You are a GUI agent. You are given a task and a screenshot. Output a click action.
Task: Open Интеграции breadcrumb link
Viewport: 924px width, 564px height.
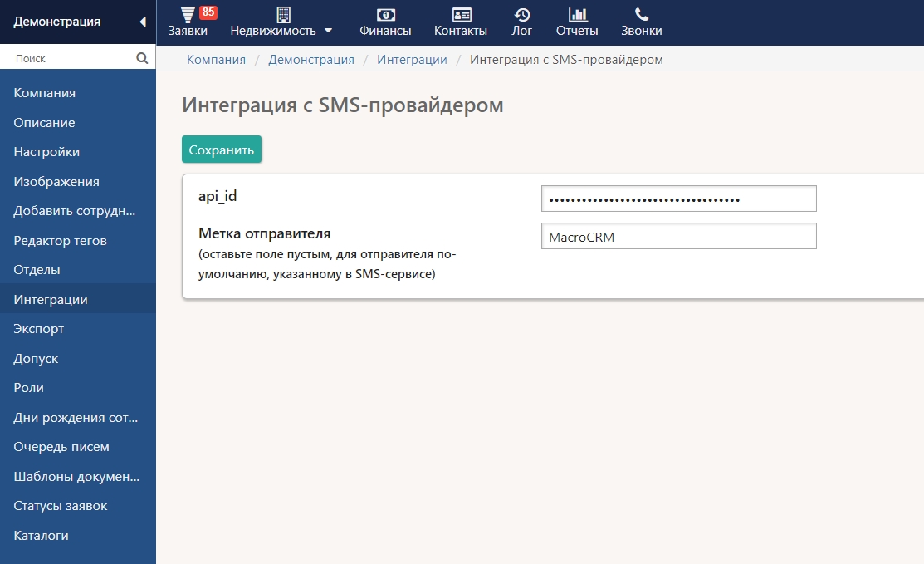(x=412, y=60)
